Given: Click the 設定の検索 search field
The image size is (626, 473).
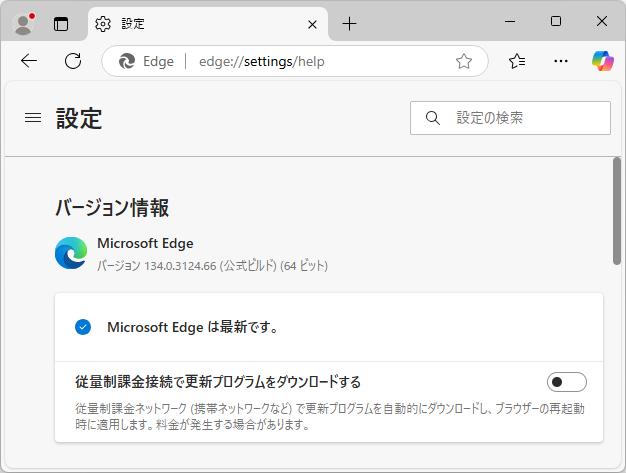Looking at the screenshot, I should (x=510, y=118).
